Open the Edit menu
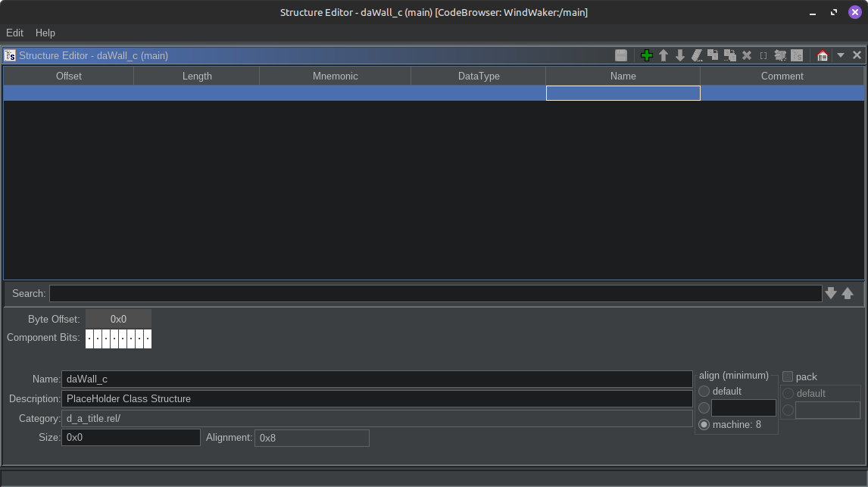 tap(15, 33)
